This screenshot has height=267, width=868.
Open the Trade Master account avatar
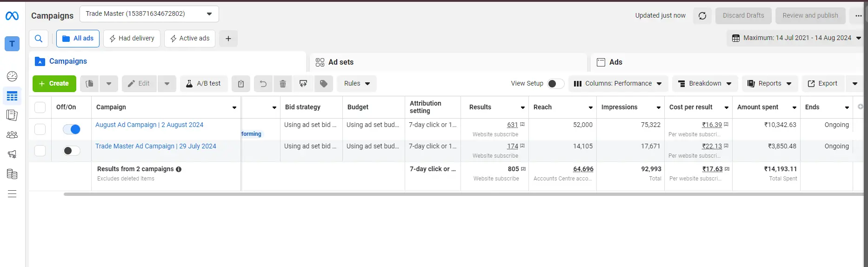pyautogui.click(x=12, y=44)
